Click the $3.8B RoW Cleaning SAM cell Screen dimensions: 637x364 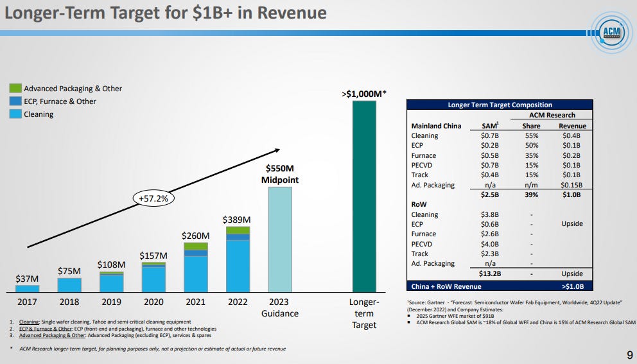click(x=490, y=214)
